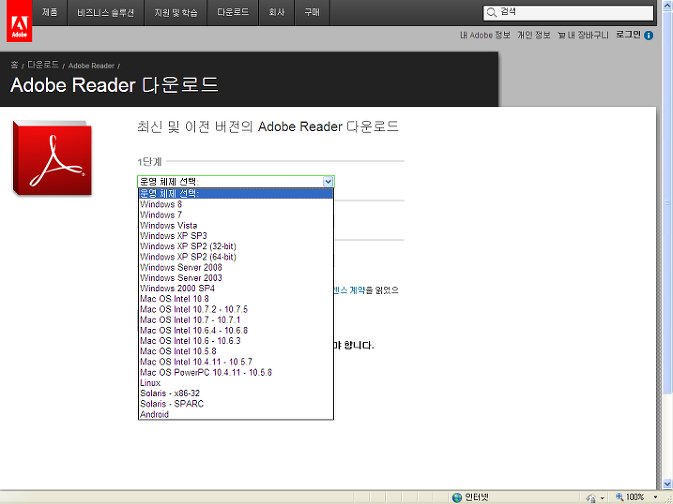Open 내 장바구니 link
This screenshot has height=504, width=673.
pyautogui.click(x=588, y=35)
